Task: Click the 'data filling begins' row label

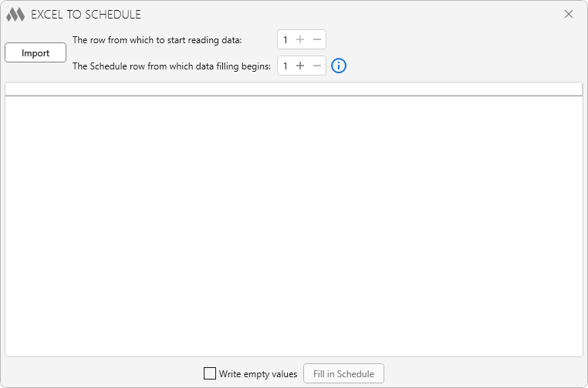Action: (171, 66)
